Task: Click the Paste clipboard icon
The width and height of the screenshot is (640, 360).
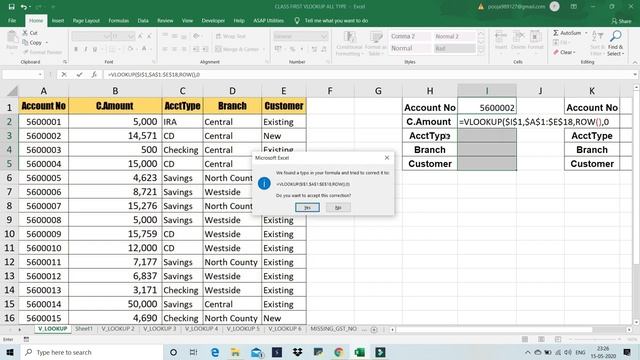Action: (12, 38)
